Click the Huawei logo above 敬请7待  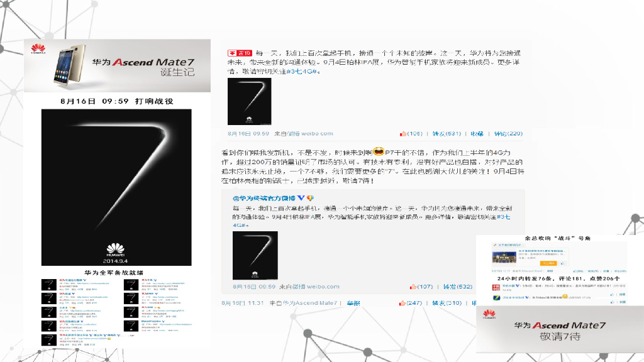[x=489, y=314]
